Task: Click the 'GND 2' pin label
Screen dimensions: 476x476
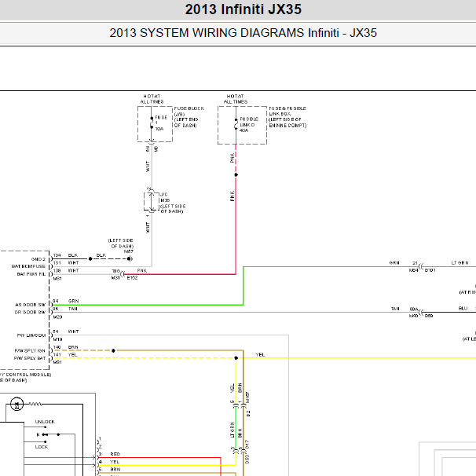Action: click(x=38, y=259)
